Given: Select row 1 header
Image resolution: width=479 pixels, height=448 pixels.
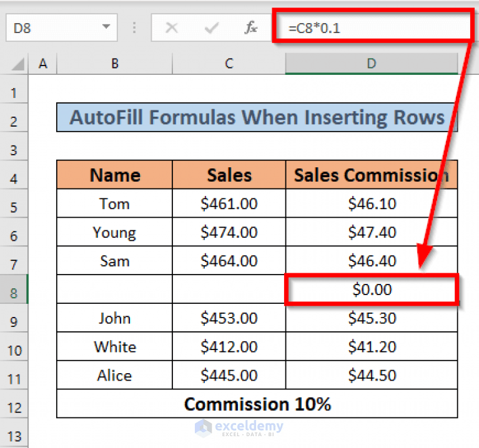Looking at the screenshot, I should point(14,89).
